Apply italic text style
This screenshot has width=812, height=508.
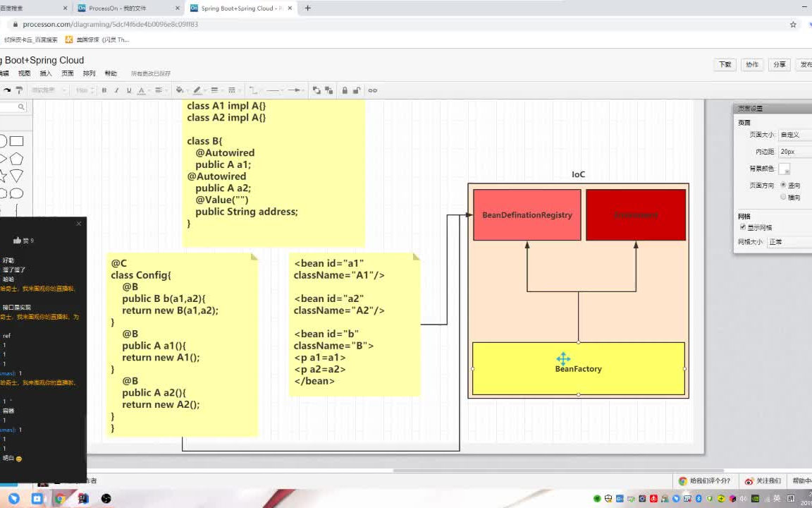[x=116, y=90]
